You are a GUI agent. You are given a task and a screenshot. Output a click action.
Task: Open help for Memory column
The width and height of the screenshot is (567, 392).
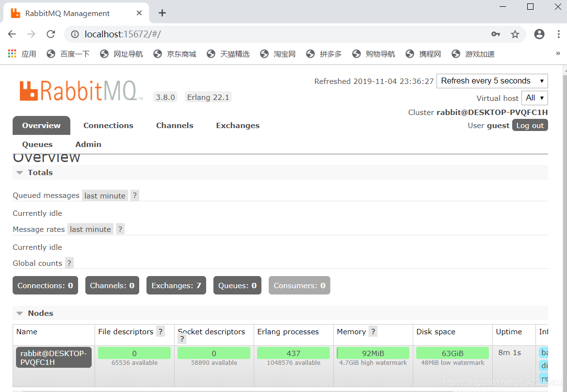(373, 331)
